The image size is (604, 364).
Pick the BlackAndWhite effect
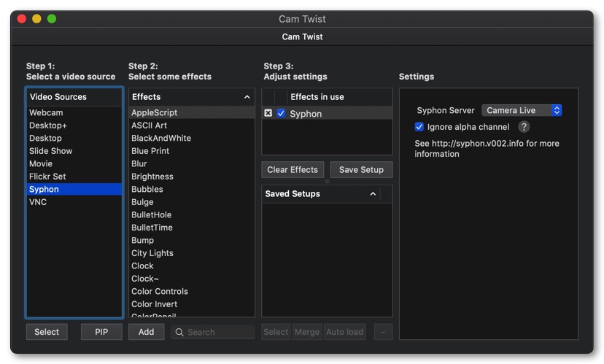pos(191,138)
